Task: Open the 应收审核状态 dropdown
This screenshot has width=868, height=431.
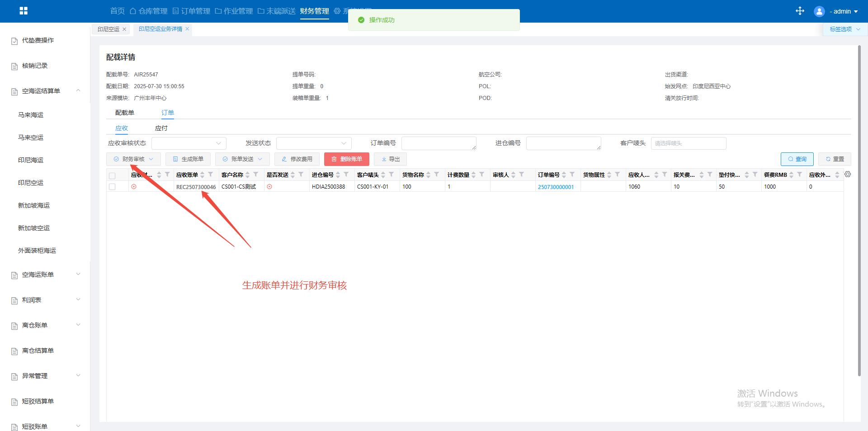Action: tap(189, 143)
